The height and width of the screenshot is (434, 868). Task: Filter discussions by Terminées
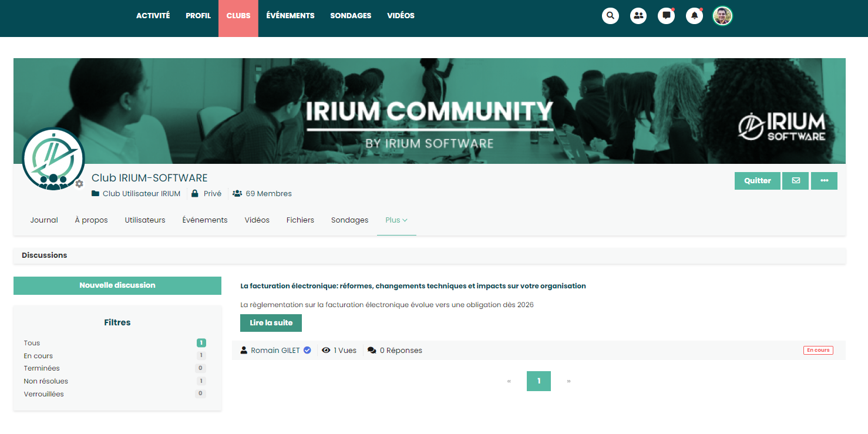42,368
